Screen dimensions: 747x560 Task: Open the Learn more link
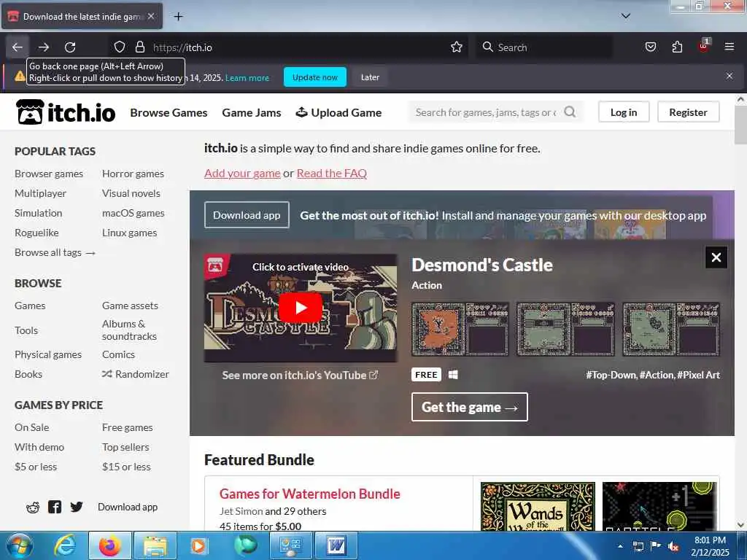[x=247, y=77]
